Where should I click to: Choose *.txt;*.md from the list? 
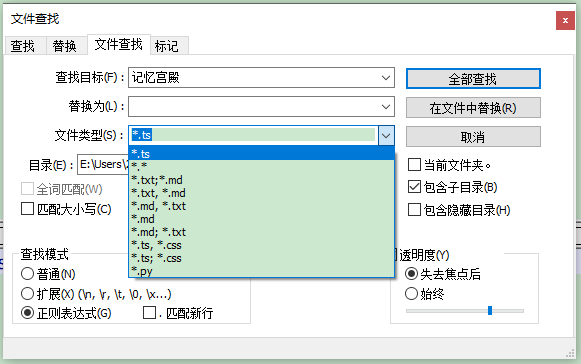tap(261, 180)
